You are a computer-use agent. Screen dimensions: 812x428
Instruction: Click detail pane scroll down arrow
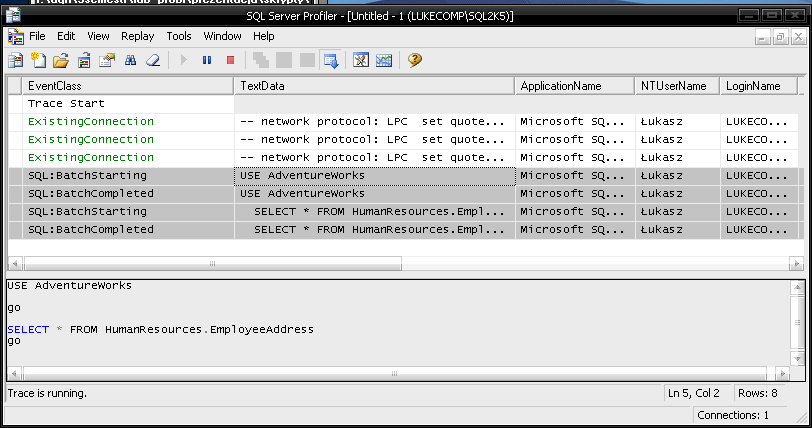coord(798,358)
